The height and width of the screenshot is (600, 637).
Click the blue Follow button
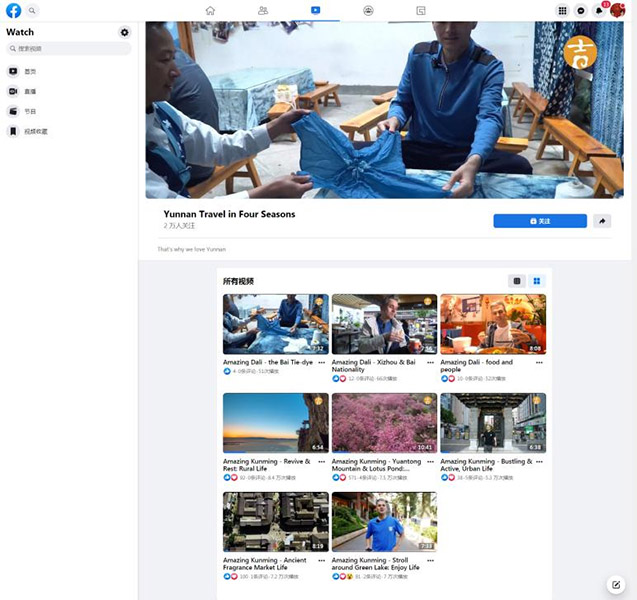(x=540, y=221)
